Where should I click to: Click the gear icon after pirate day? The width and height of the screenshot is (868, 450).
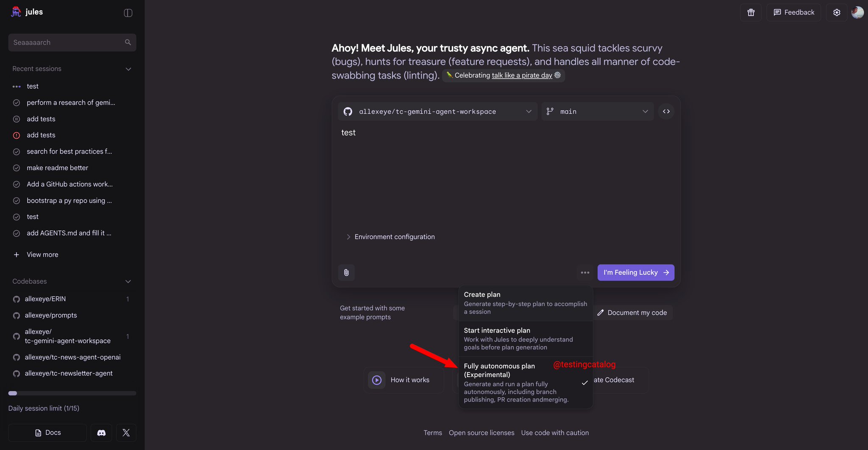tap(558, 75)
